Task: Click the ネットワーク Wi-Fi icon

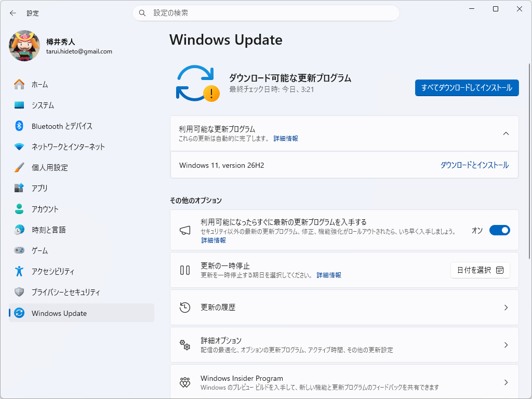Action: coord(19,147)
